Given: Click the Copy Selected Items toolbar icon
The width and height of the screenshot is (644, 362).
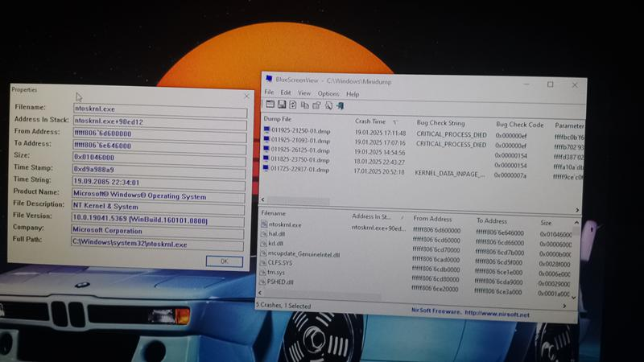Looking at the screenshot, I should [x=305, y=105].
